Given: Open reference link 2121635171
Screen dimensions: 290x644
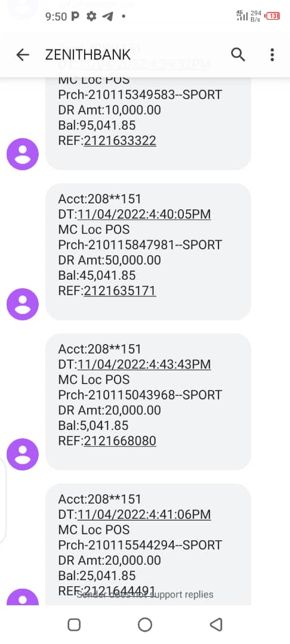Looking at the screenshot, I should 120,291.
